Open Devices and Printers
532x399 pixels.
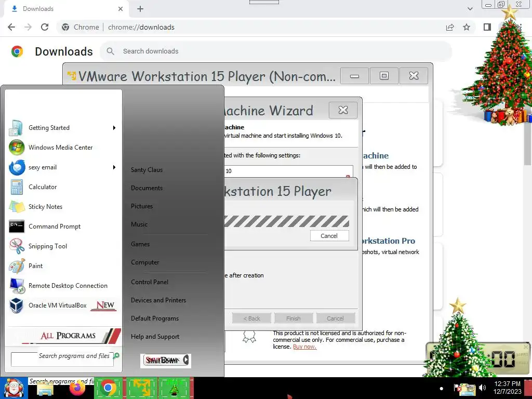[158, 300]
